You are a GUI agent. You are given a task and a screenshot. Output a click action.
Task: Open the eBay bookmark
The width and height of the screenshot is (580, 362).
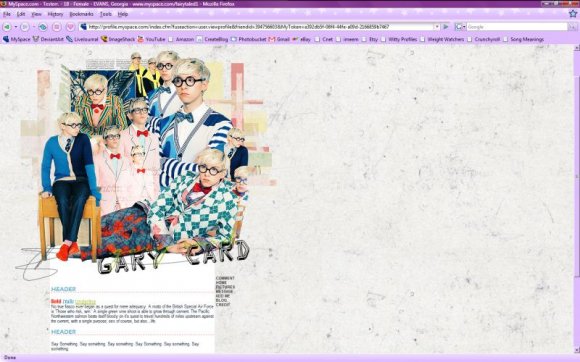pyautogui.click(x=301, y=39)
